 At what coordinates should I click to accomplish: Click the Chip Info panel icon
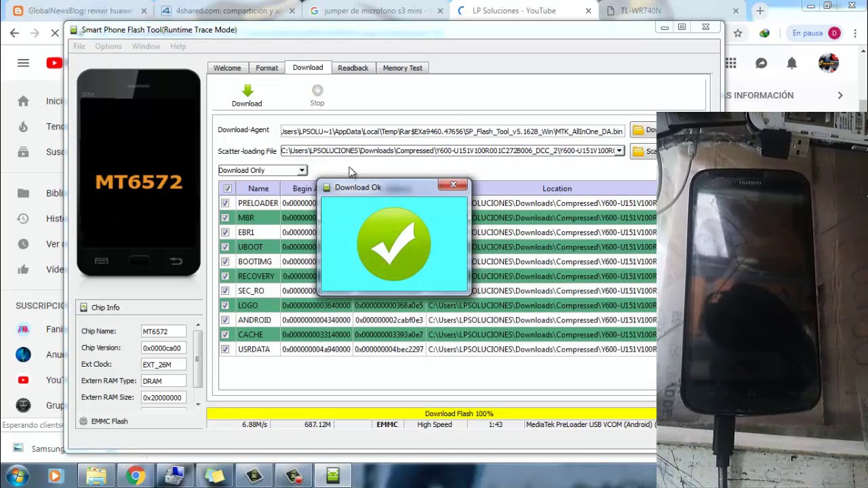[83, 307]
